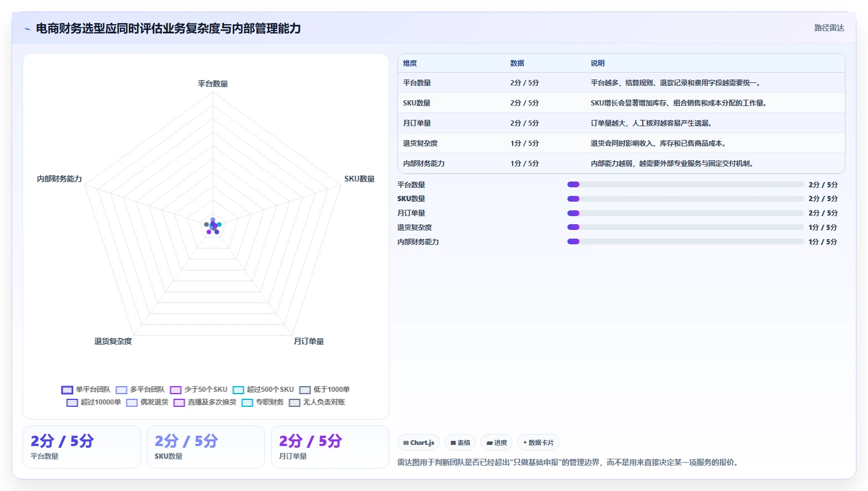This screenshot has width=868, height=491.
Task: Click the 数据 column header
Action: 517,63
